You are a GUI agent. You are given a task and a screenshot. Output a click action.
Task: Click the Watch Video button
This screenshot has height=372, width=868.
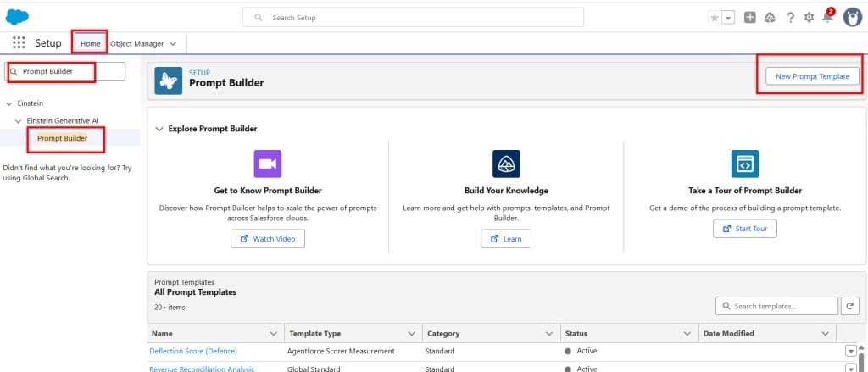(x=268, y=239)
